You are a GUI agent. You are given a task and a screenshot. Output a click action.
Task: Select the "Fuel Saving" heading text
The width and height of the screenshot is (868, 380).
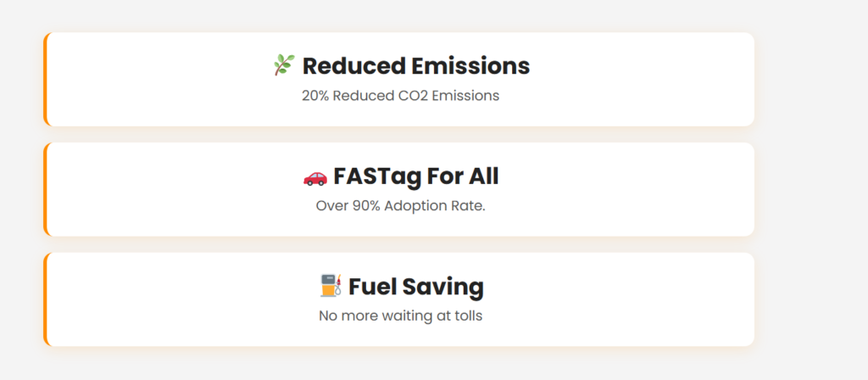(415, 287)
